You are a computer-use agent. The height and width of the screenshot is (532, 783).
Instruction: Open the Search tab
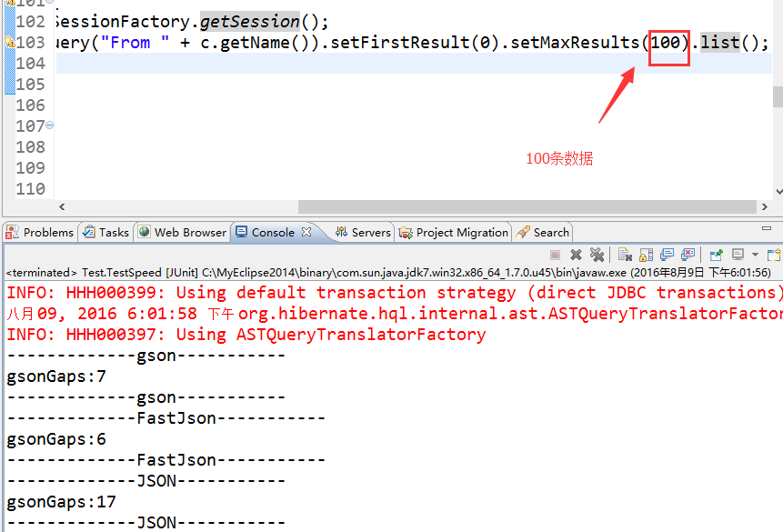coord(543,232)
